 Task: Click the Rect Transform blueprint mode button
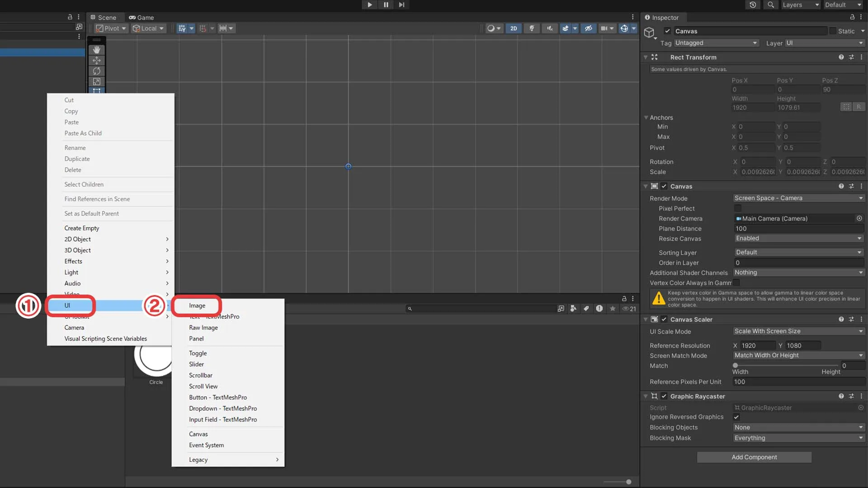pyautogui.click(x=846, y=107)
